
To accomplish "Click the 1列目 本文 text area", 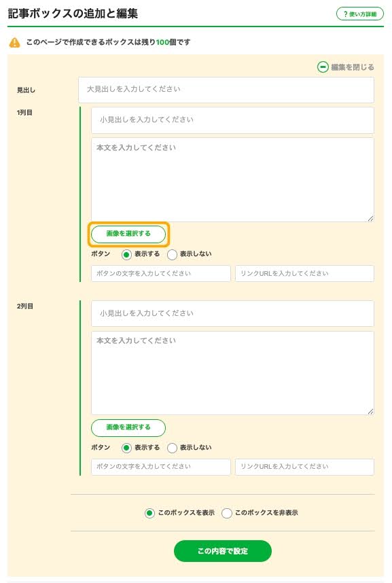I will [x=232, y=179].
